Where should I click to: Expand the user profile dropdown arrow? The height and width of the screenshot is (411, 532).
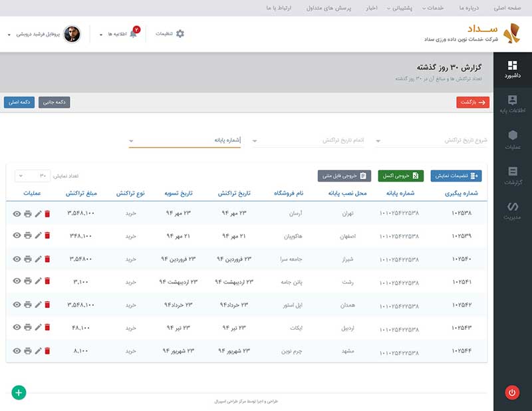(x=9, y=35)
